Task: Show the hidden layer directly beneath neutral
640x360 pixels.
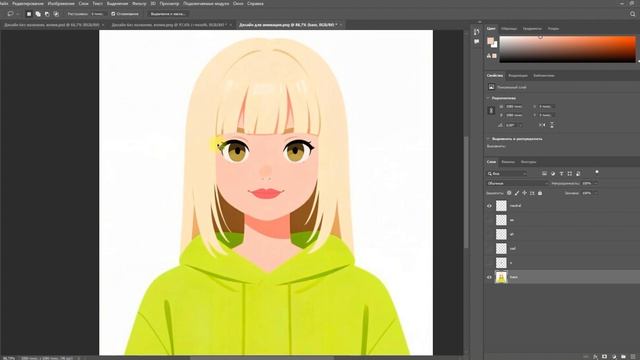Action: (x=489, y=220)
